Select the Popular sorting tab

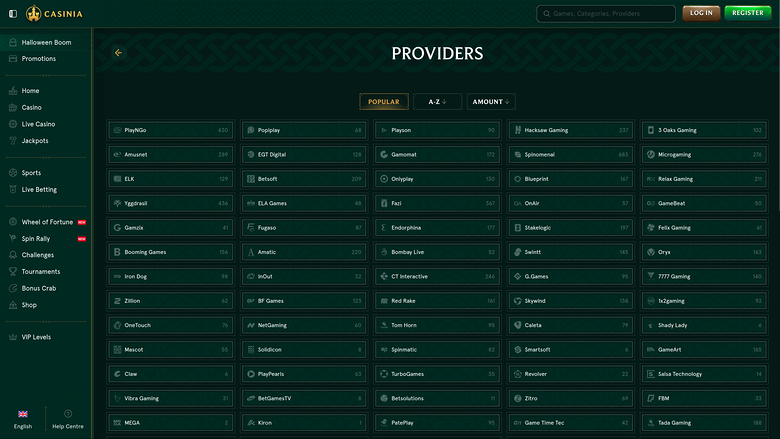pos(383,102)
